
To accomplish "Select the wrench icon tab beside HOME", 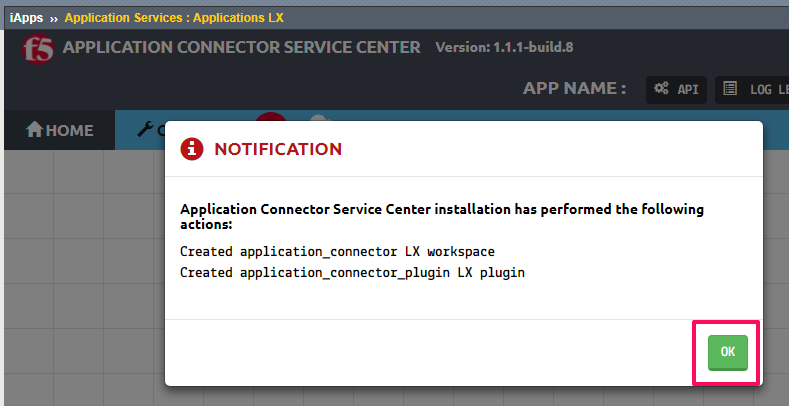I will coord(144,130).
